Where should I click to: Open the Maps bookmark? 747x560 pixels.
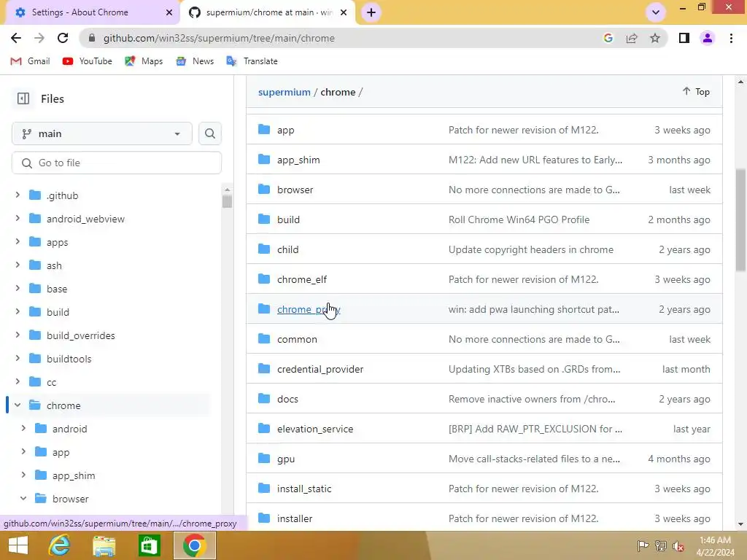(x=144, y=61)
